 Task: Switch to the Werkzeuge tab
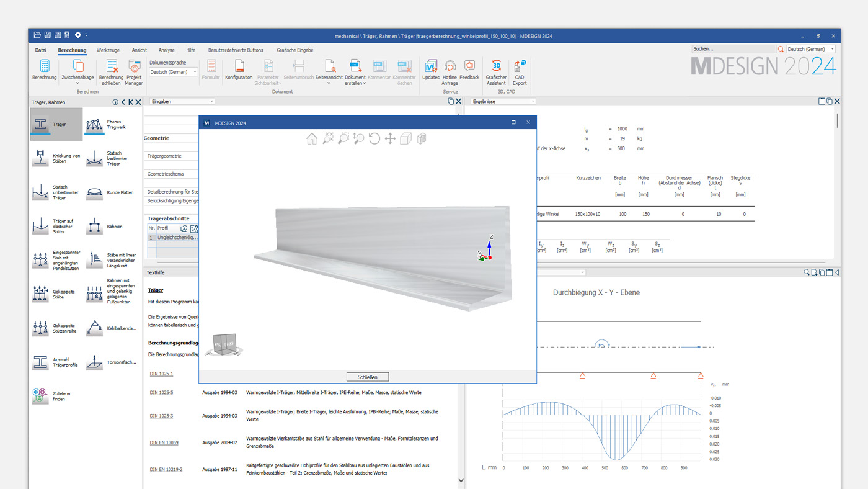tap(108, 50)
